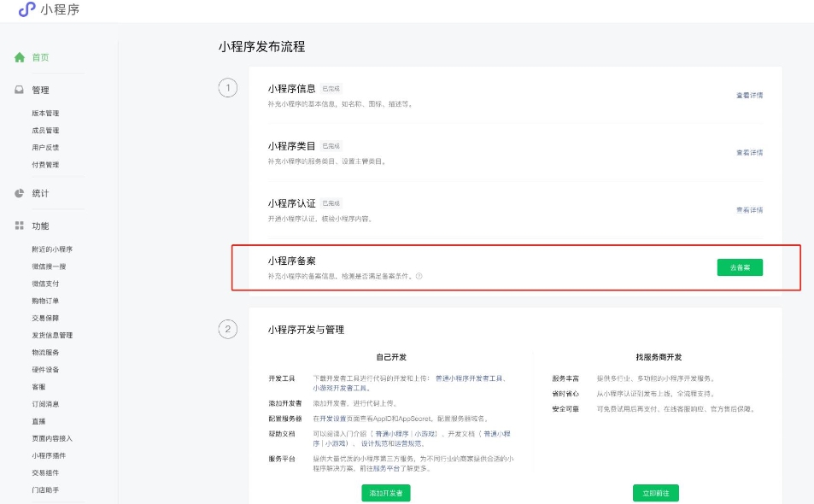Click the green 去备案 button
This screenshot has width=814, height=504.
(740, 267)
